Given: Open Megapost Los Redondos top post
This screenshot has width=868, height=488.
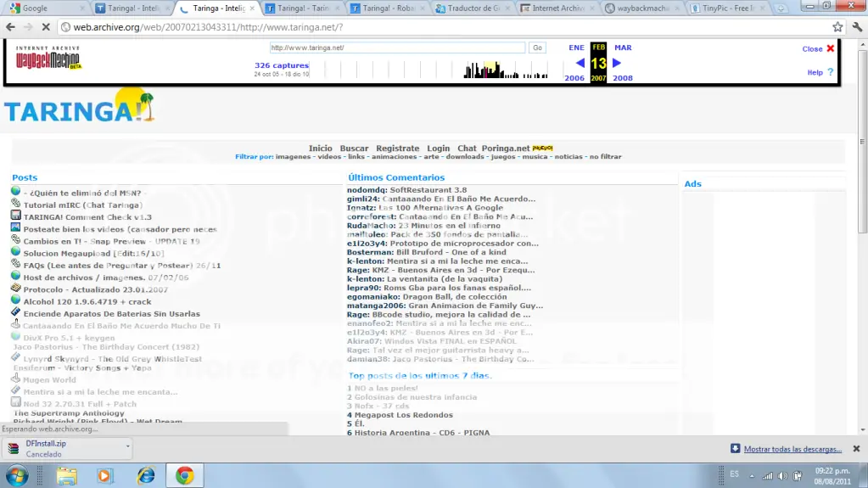Looking at the screenshot, I should tap(404, 415).
